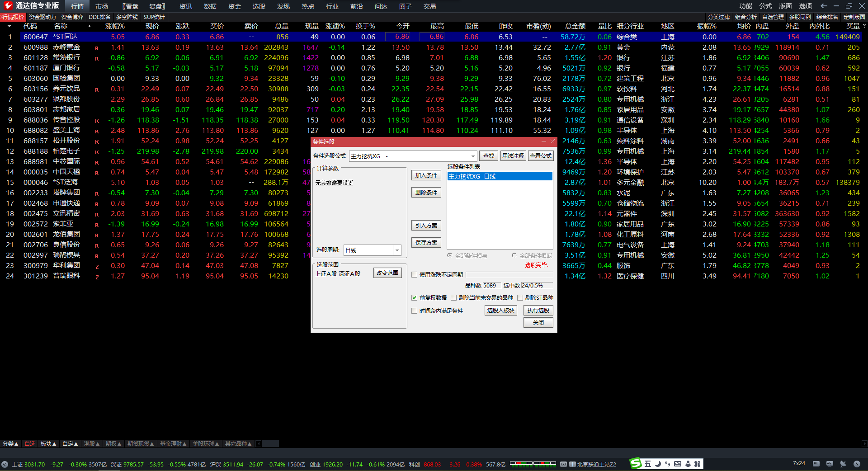
Task: Select 主力挖坑XG 日线 in the condition list
Action: [x=500, y=176]
